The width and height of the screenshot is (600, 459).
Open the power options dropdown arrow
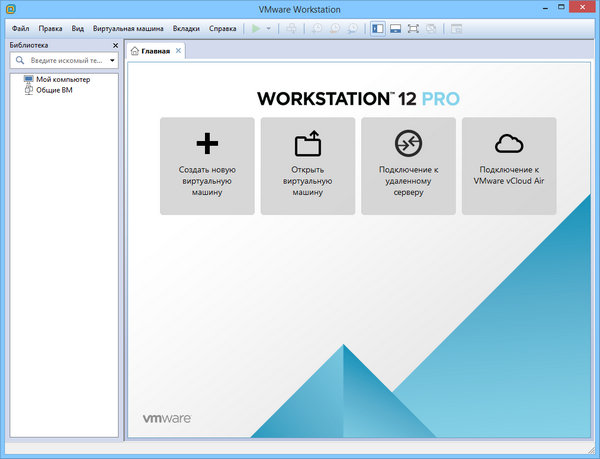[268, 29]
